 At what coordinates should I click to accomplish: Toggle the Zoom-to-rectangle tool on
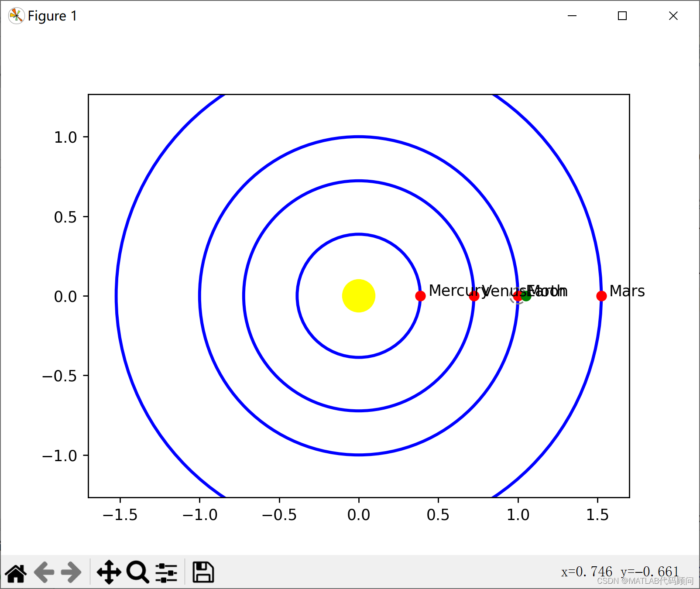pos(137,572)
